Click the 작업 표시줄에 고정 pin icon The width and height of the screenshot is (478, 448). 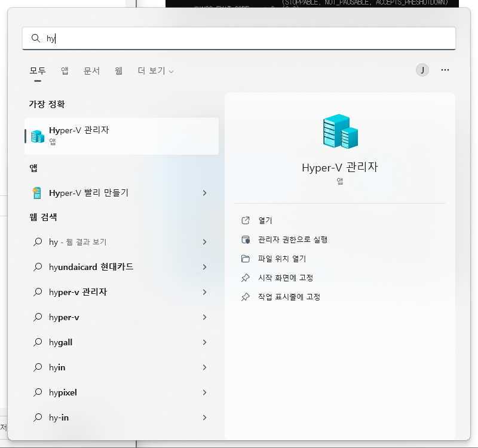[x=246, y=297]
